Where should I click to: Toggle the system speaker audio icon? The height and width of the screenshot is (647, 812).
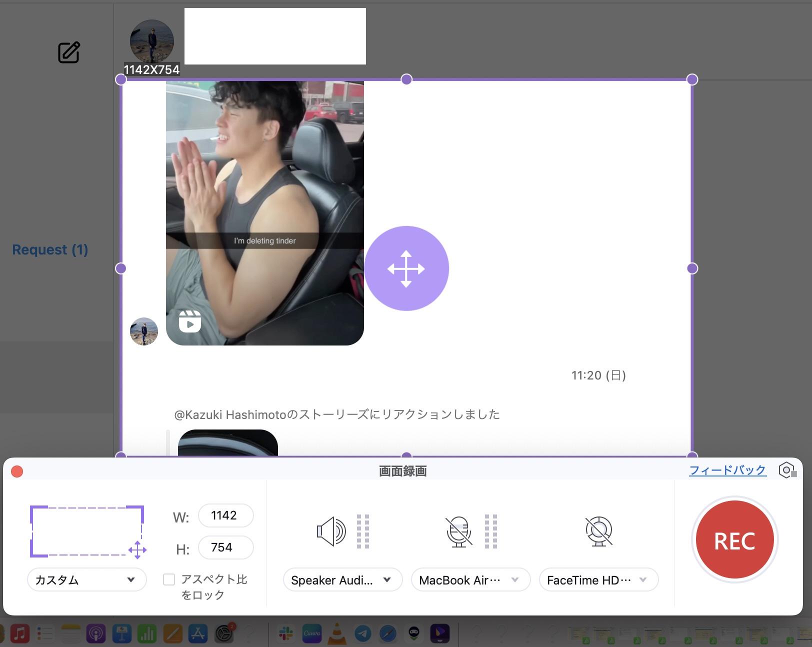[331, 531]
